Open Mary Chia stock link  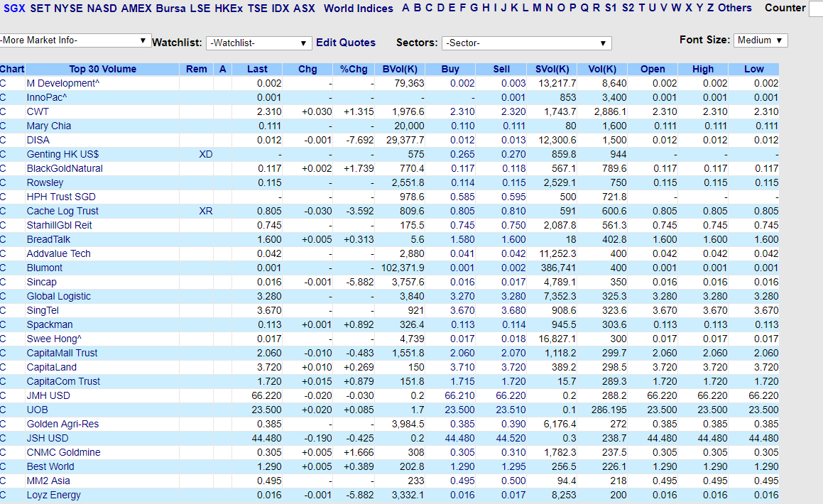(49, 126)
